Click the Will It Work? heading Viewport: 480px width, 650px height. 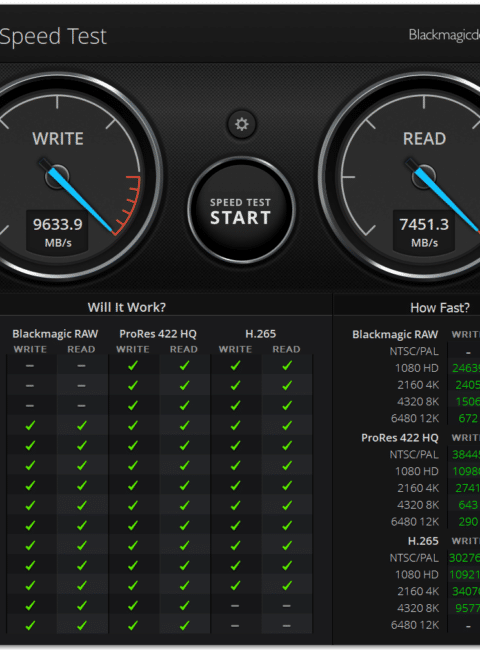click(x=126, y=307)
